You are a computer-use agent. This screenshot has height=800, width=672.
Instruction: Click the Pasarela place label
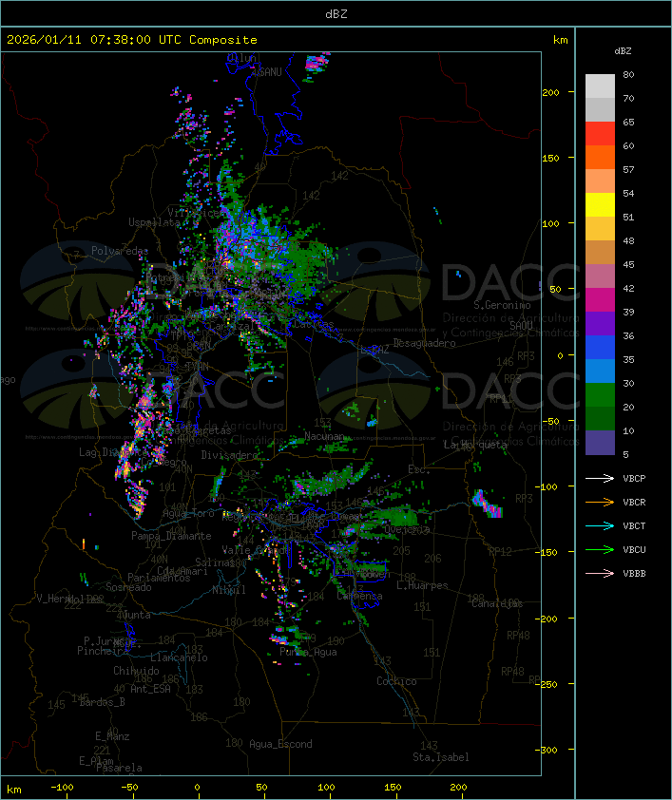click(119, 768)
